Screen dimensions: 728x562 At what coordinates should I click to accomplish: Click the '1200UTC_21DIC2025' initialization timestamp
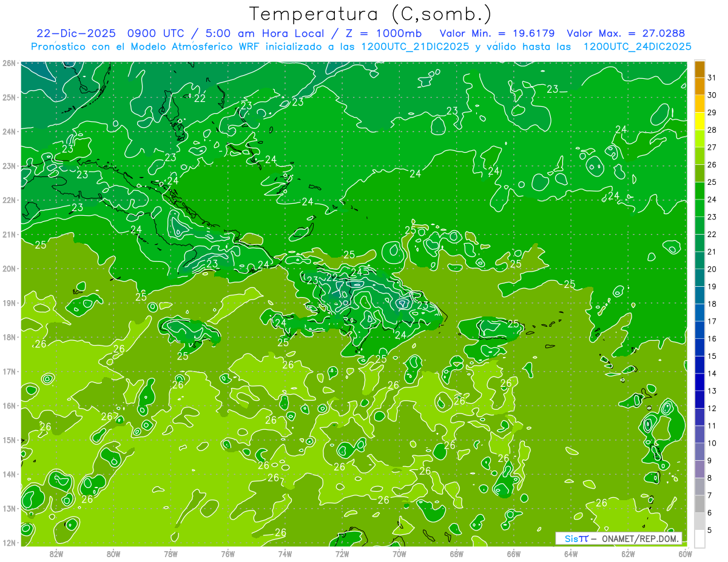[415, 47]
